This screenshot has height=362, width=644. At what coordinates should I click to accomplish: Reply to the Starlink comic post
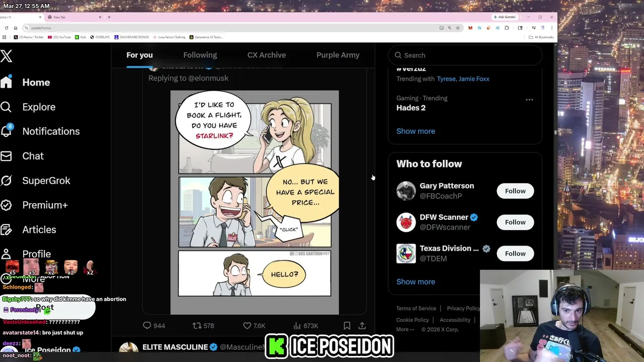coord(154,326)
